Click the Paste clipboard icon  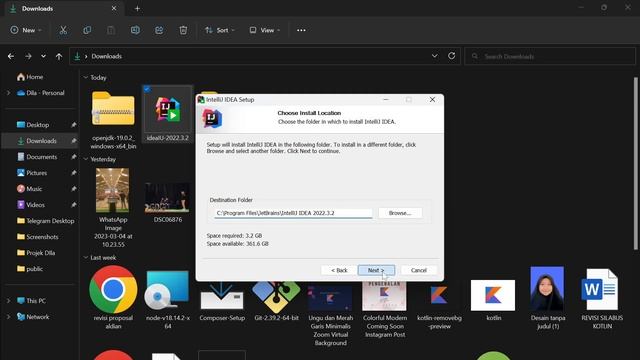[x=111, y=30]
